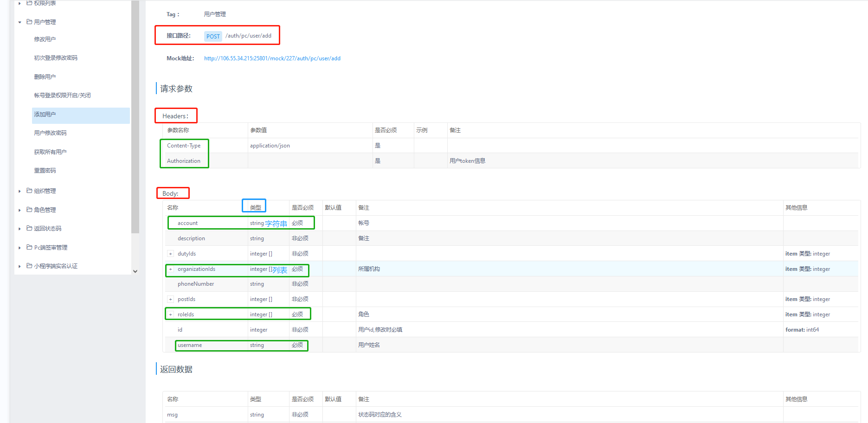Collapse the 用户管理 folder arrow
Image resolution: width=868 pixels, height=423 pixels.
(19, 22)
